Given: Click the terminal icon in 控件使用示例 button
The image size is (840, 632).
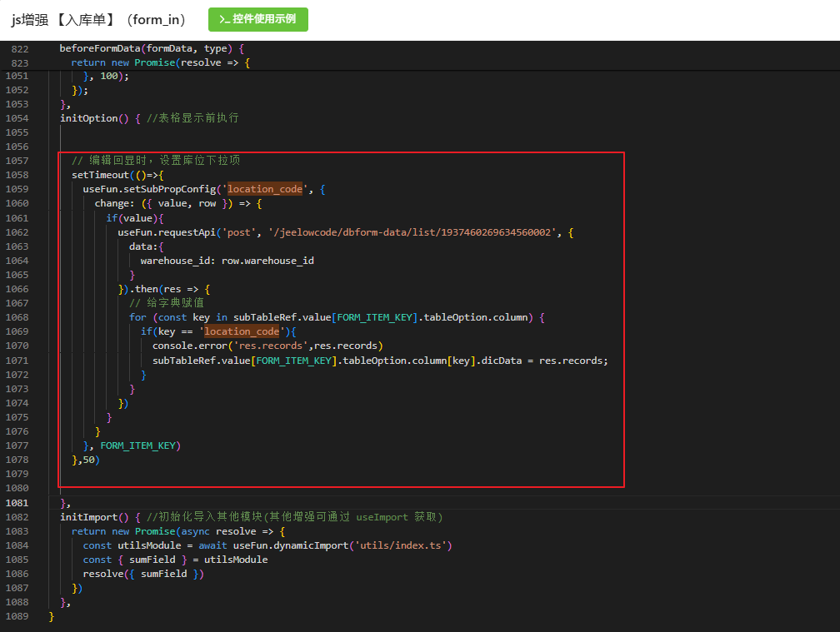Looking at the screenshot, I should (x=224, y=19).
